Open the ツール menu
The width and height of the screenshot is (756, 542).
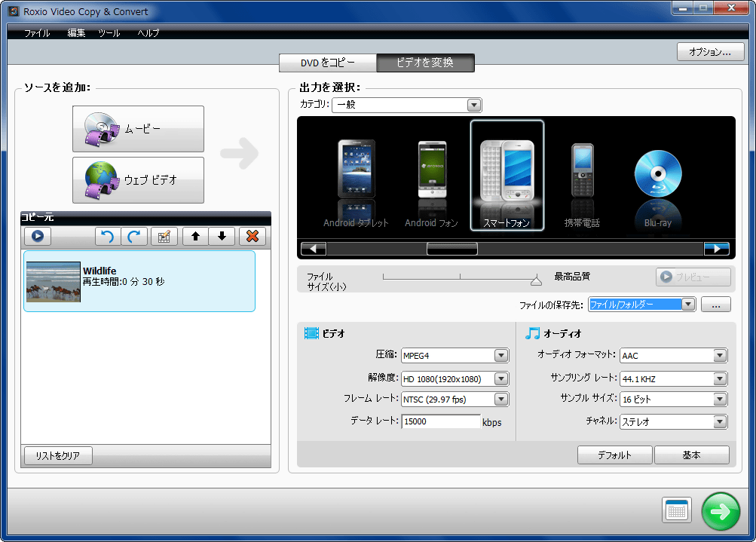[109, 32]
